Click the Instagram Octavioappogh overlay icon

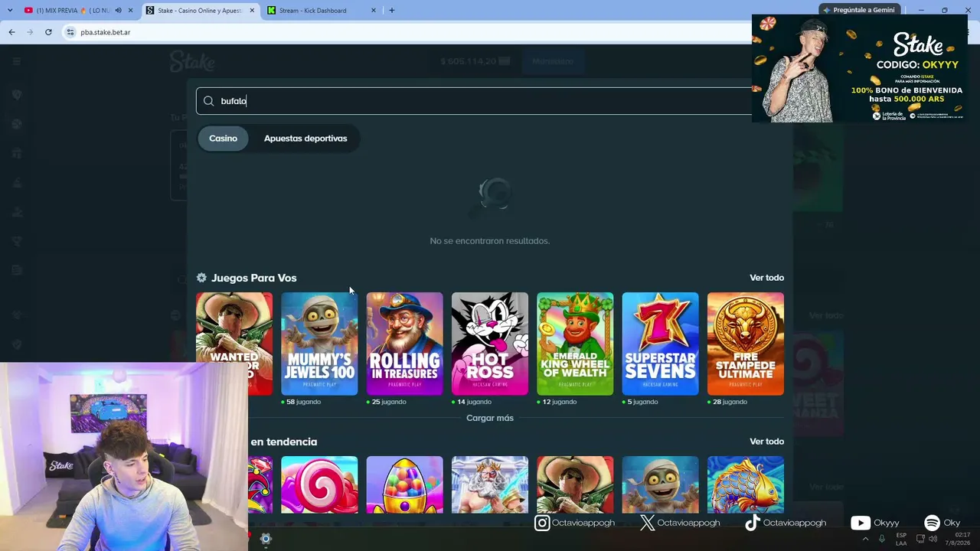pyautogui.click(x=542, y=523)
